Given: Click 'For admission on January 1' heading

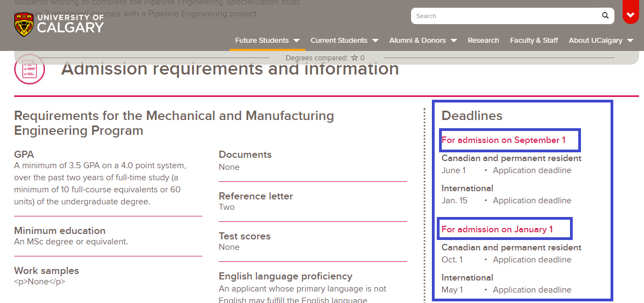Looking at the screenshot, I should pyautogui.click(x=497, y=230).
